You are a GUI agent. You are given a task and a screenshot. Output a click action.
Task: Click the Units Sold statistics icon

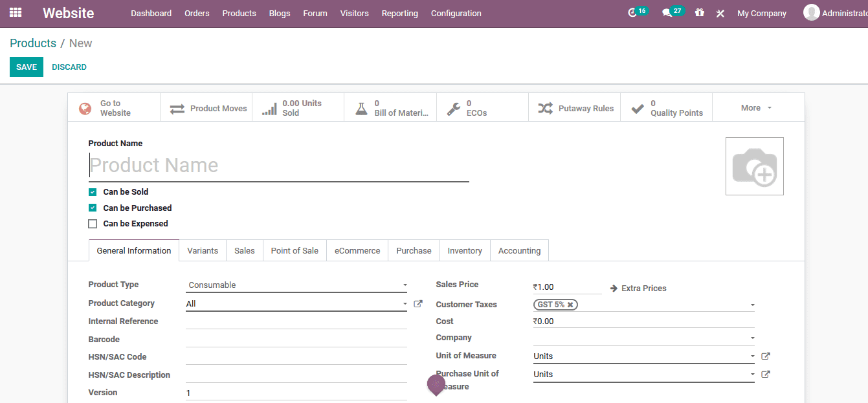pyautogui.click(x=269, y=107)
